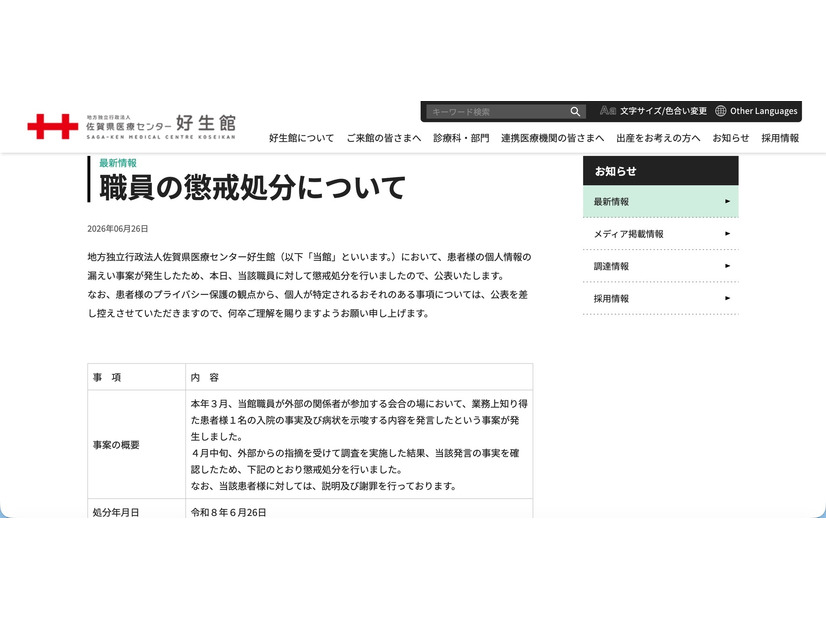The height and width of the screenshot is (620, 826).
Task: Click the 佐賀県医療センター 好生館 site name
Action: pyautogui.click(x=161, y=126)
